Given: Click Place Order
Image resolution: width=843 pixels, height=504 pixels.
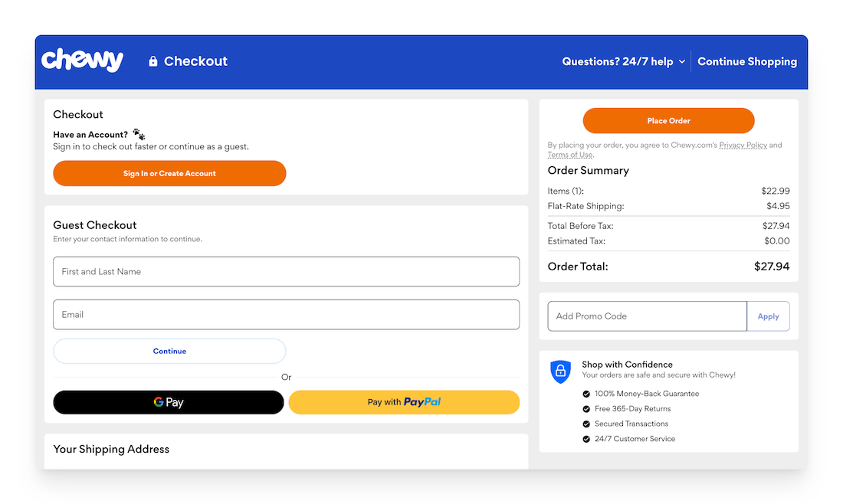Looking at the screenshot, I should coord(668,120).
